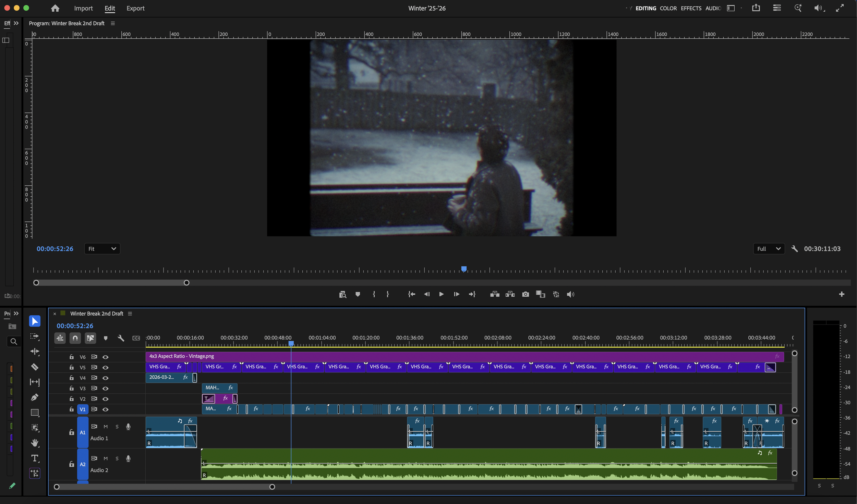Open the Fit zoom level dropdown
This screenshot has height=504, width=857.
[102, 249]
